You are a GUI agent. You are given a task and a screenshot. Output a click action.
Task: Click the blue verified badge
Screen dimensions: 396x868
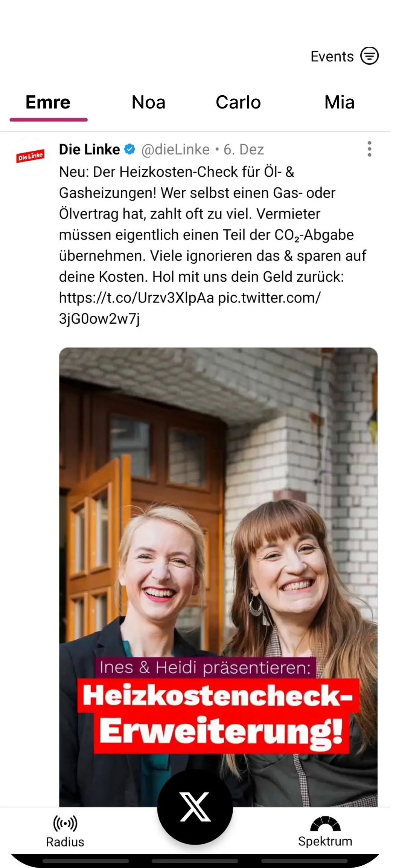[129, 150]
